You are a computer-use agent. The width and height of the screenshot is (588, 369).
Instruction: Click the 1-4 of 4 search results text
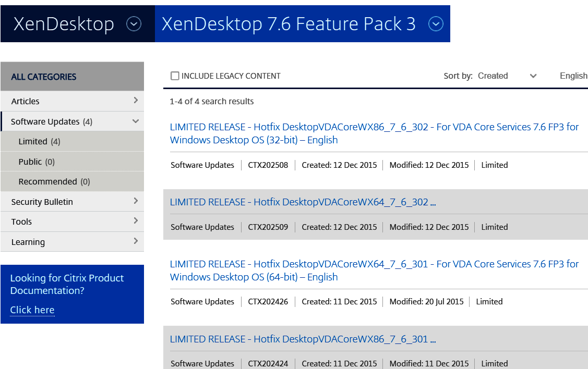pyautogui.click(x=211, y=102)
